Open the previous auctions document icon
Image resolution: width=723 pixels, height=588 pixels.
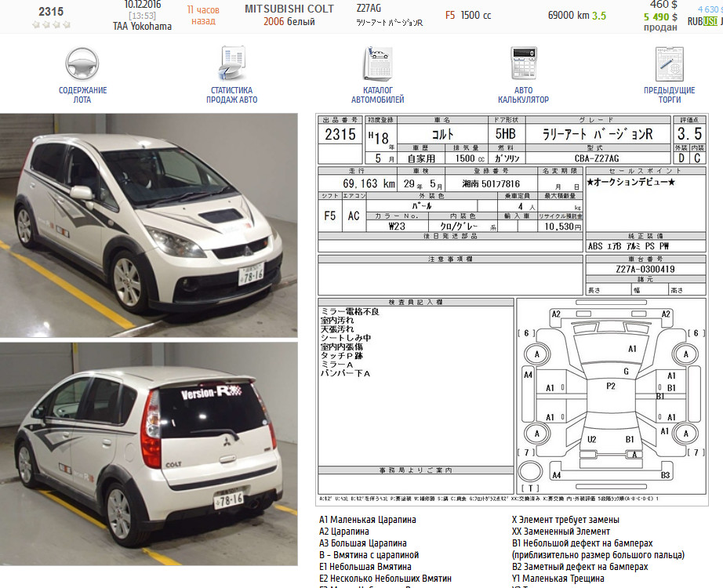[670, 64]
